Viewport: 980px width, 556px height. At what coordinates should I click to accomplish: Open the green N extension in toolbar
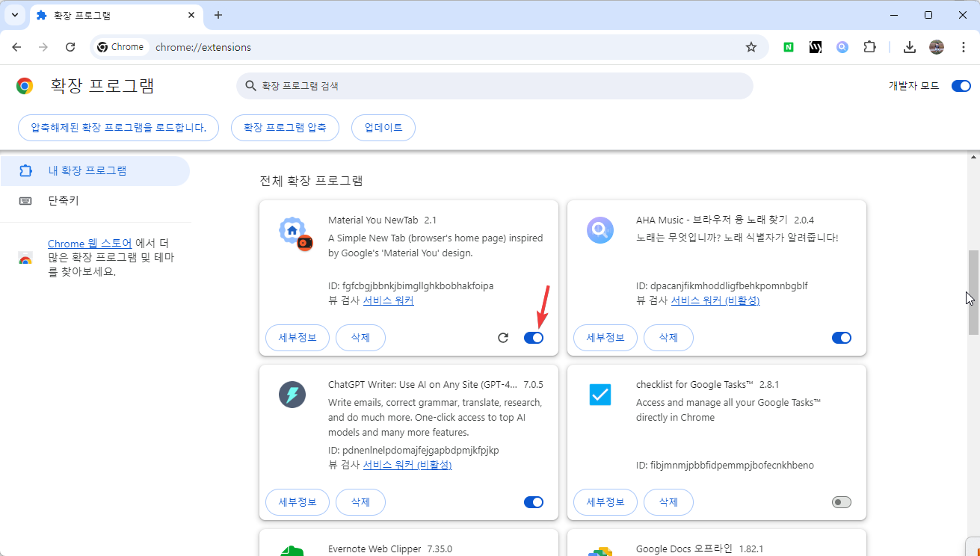(789, 47)
